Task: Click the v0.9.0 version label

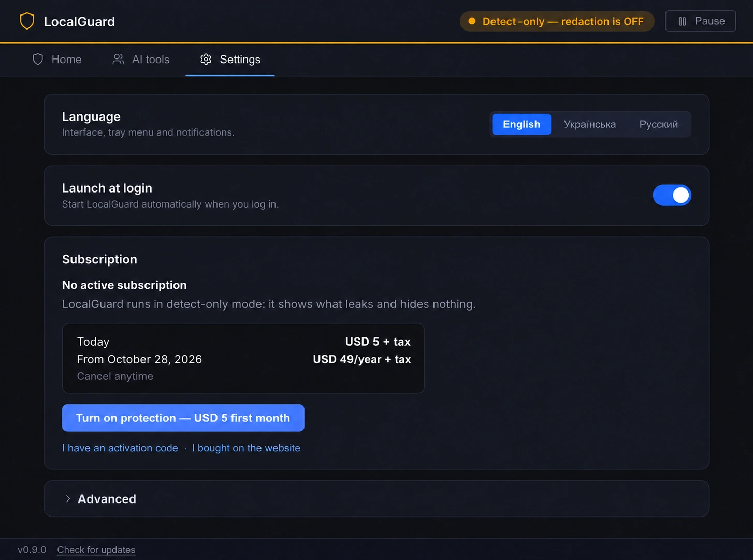Action: [x=32, y=550]
